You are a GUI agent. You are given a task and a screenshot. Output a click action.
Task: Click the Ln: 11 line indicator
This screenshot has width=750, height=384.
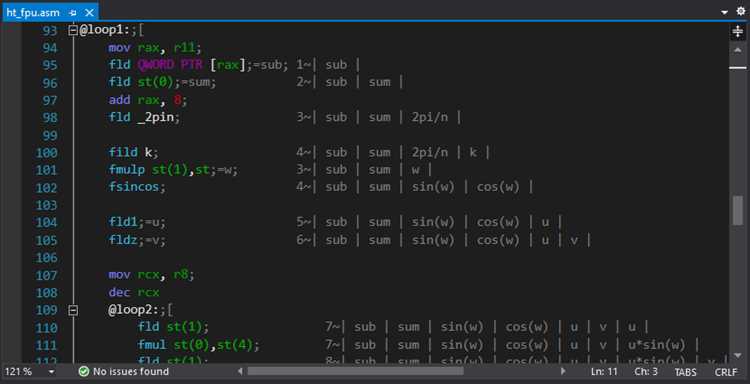pyautogui.click(x=604, y=372)
